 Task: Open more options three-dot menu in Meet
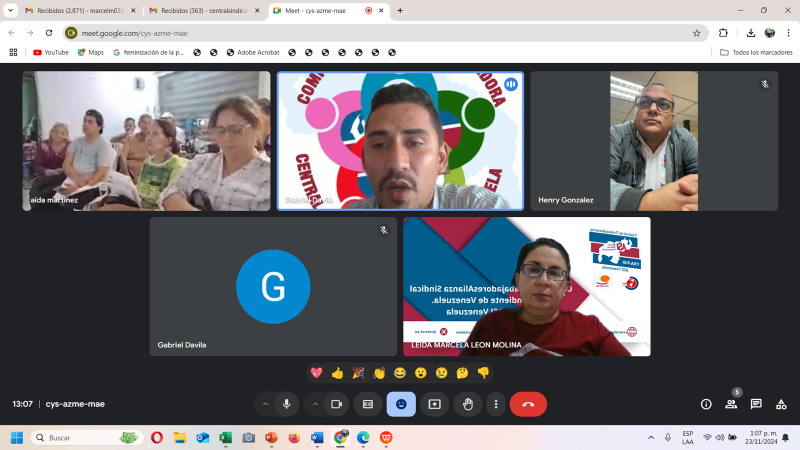pyautogui.click(x=496, y=404)
